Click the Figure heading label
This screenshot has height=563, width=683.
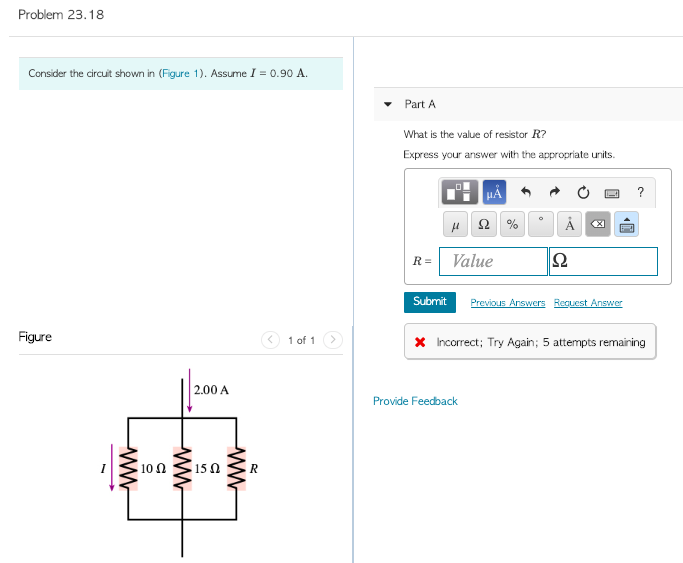35,337
